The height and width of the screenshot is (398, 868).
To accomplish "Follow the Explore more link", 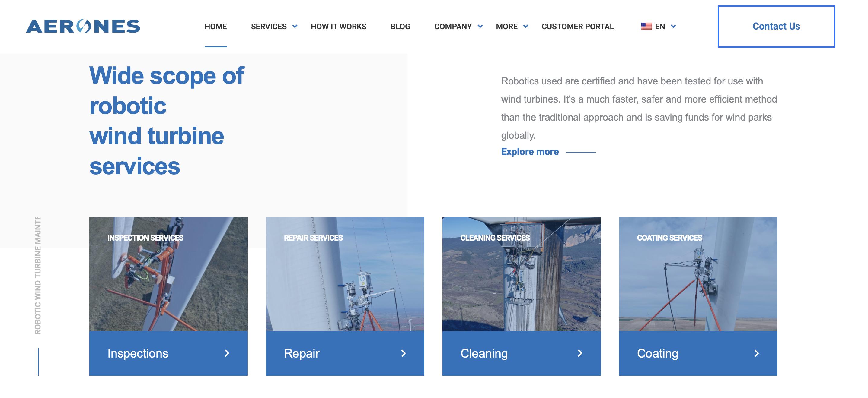I will click(530, 152).
